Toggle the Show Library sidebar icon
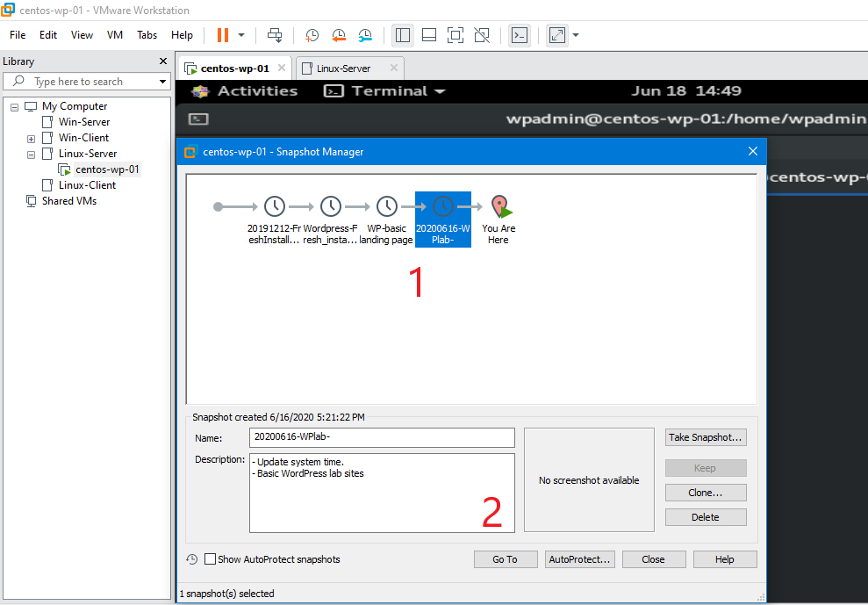 [403, 35]
